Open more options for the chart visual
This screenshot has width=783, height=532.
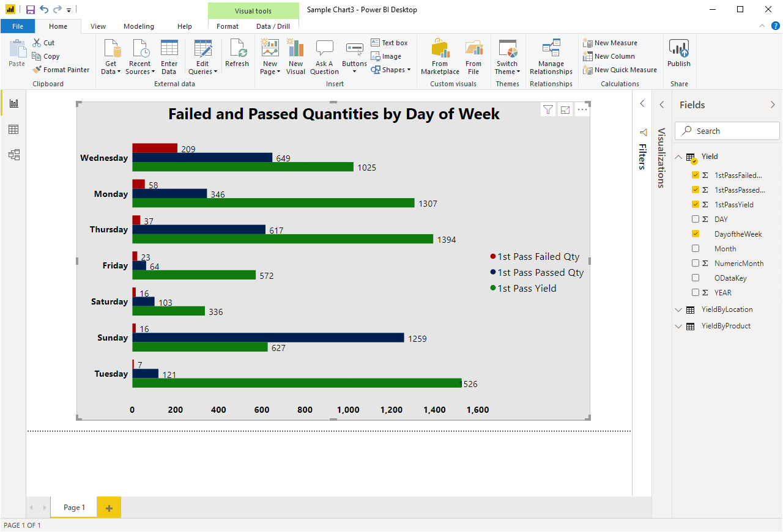[582, 109]
